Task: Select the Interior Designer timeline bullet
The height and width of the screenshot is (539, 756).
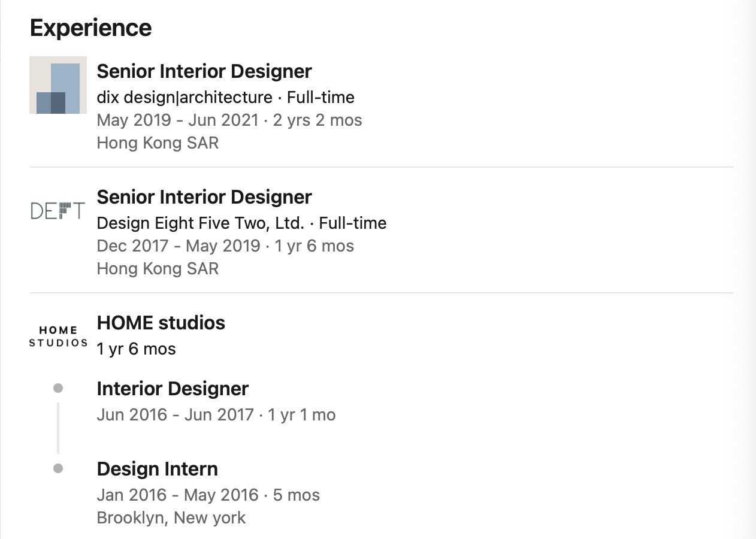Action: (x=58, y=388)
